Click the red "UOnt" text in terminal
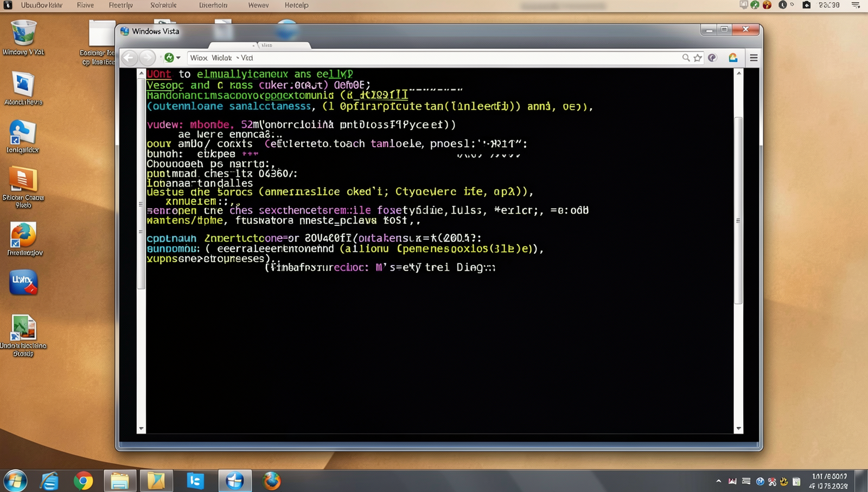The image size is (868, 492). click(159, 74)
